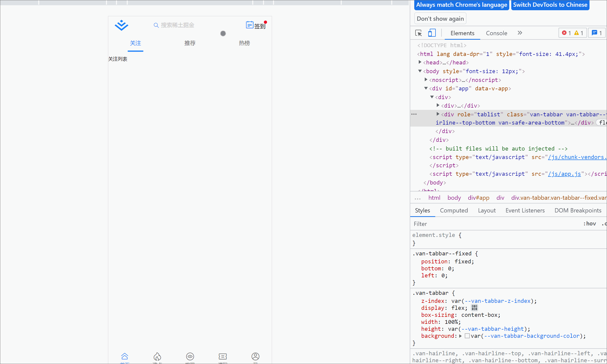
Task: Open the blue issues message counter
Action: (x=597, y=33)
